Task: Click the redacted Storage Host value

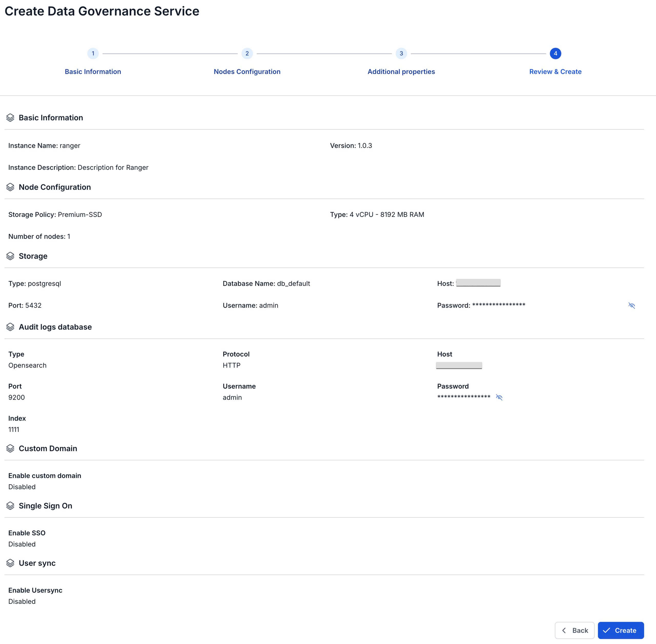Action: [x=478, y=283]
